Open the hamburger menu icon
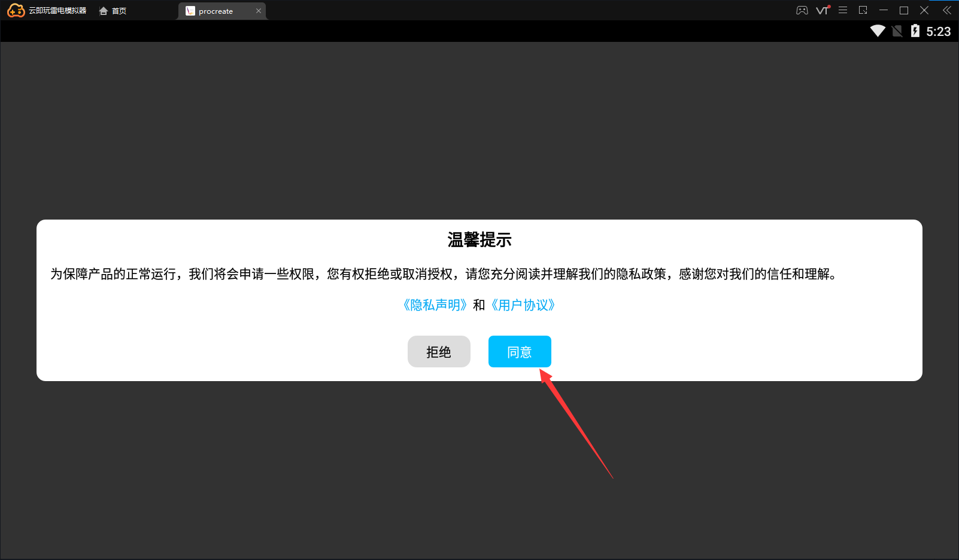Image resolution: width=959 pixels, height=560 pixels. pyautogui.click(x=843, y=10)
